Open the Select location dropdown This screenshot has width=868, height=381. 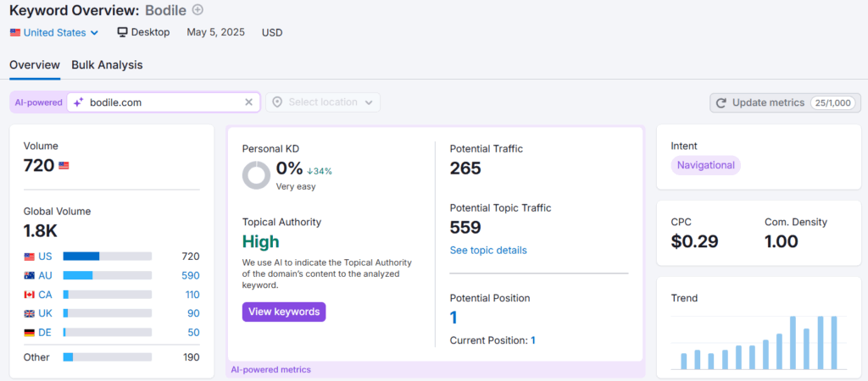click(x=323, y=102)
